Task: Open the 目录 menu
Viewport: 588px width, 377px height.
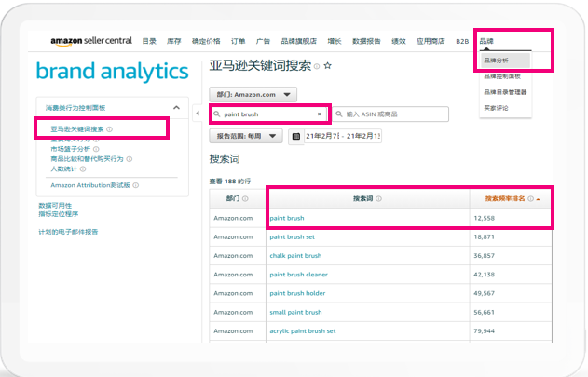Action: [x=149, y=41]
